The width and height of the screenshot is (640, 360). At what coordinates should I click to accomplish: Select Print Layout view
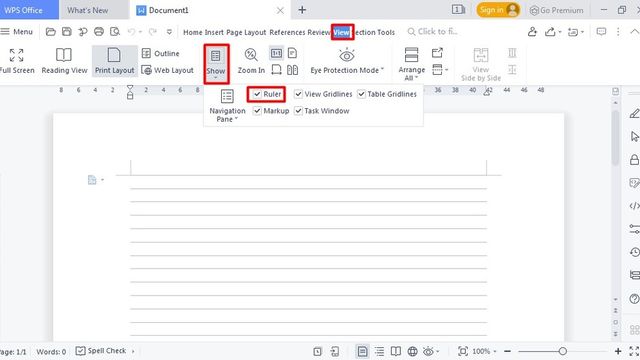click(114, 61)
